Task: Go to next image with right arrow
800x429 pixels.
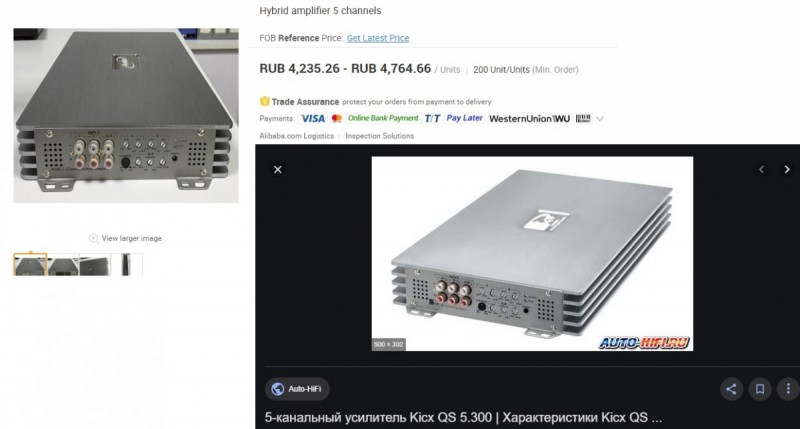Action: click(787, 169)
